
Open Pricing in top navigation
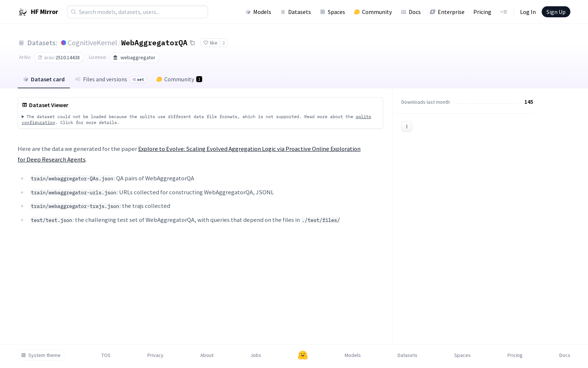point(482,12)
